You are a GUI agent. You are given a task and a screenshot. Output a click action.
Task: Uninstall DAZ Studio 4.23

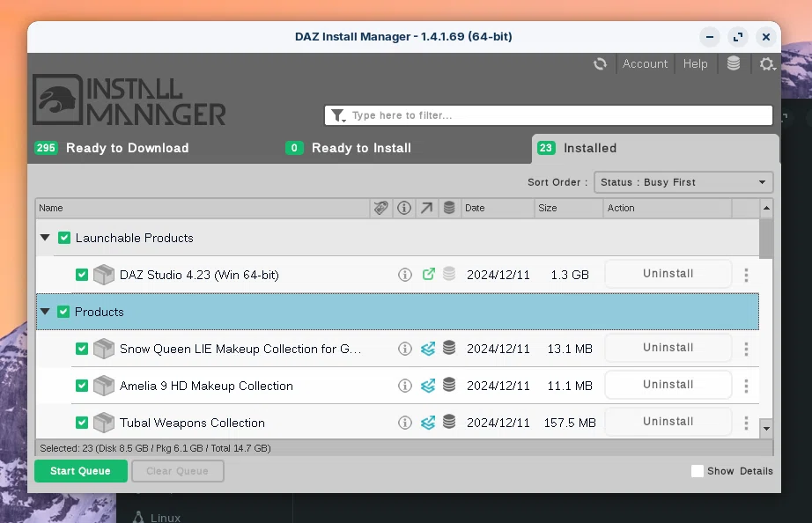pyautogui.click(x=668, y=274)
